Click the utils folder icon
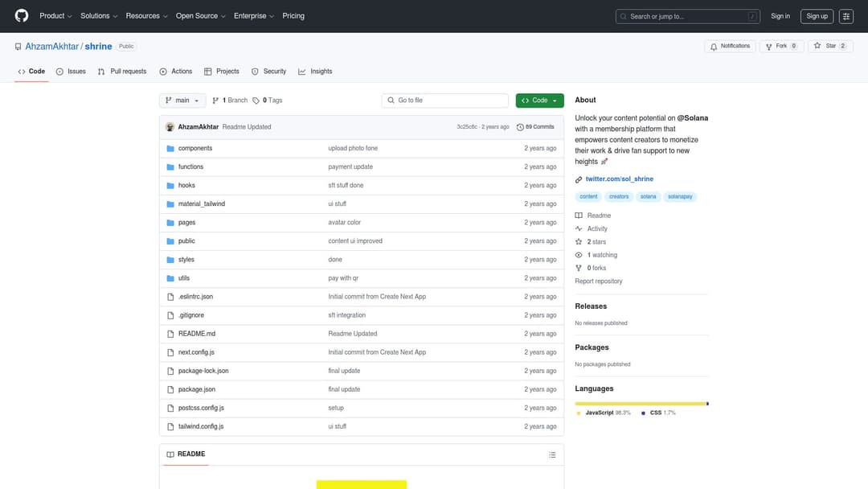Viewport: 868px width, 489px height. tap(170, 278)
